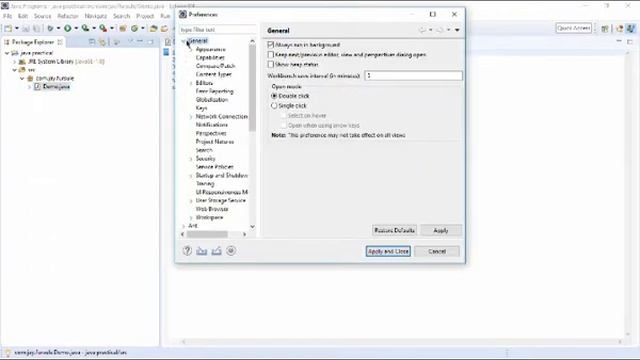The height and width of the screenshot is (360, 640).
Task: Collapse the General preferences node
Action: click(183, 41)
